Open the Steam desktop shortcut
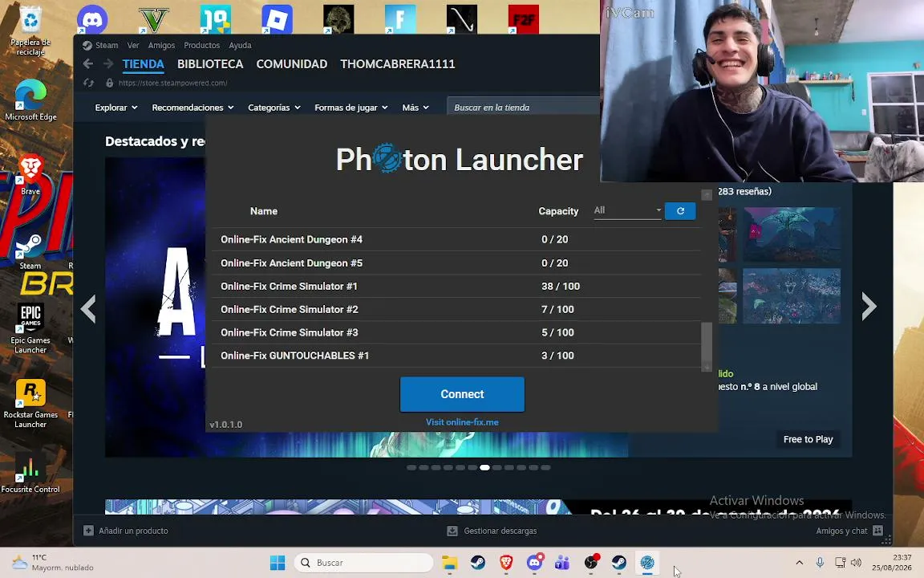 pos(30,250)
